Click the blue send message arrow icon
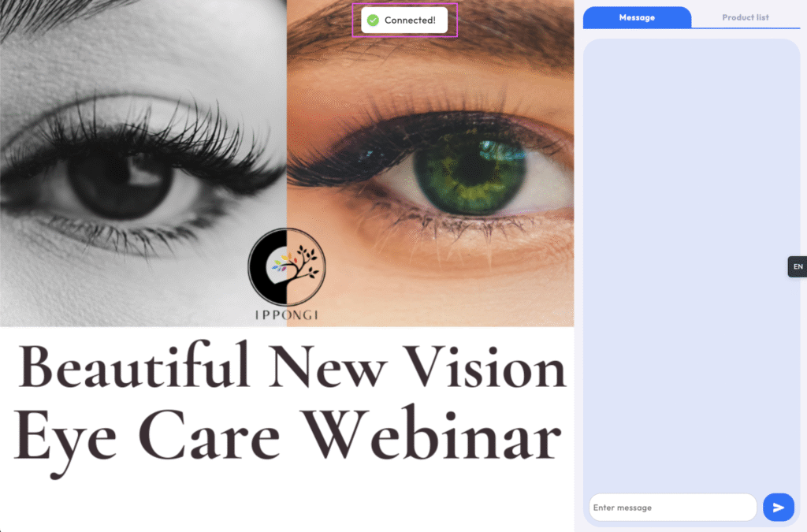The height and width of the screenshot is (532, 807). coord(778,508)
